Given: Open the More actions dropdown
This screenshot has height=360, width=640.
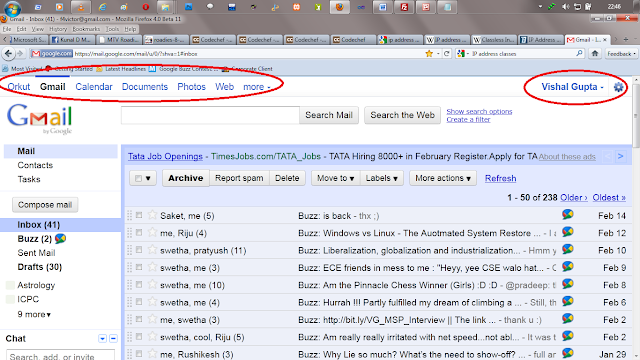Looking at the screenshot, I should (x=443, y=178).
